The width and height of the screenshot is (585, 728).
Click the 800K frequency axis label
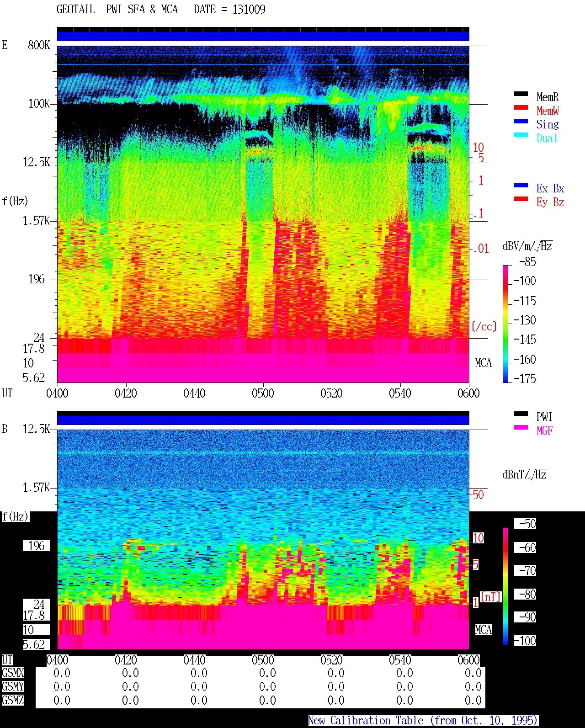tap(39, 45)
